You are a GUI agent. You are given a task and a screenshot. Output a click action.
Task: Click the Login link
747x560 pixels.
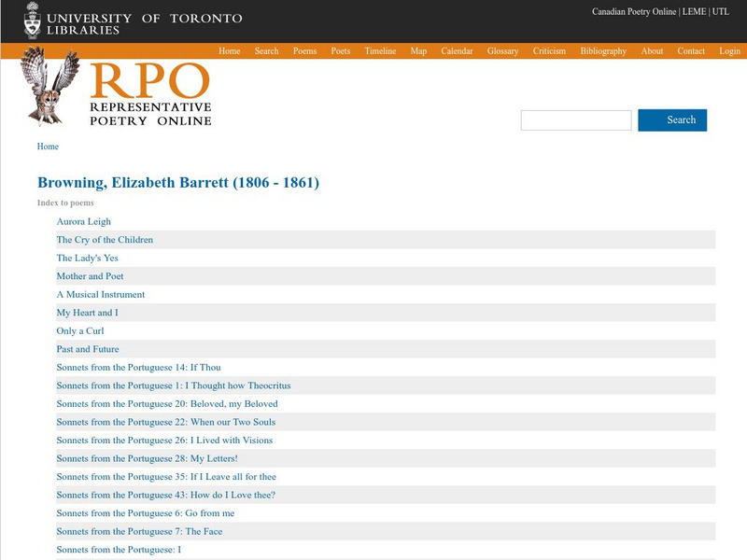pos(729,51)
